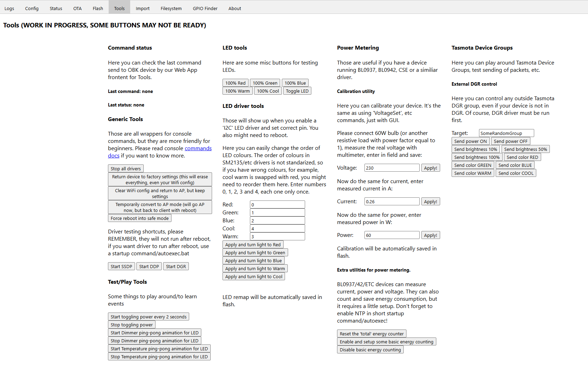Click the Voltage calibration input field
588x368 pixels.
(x=392, y=168)
